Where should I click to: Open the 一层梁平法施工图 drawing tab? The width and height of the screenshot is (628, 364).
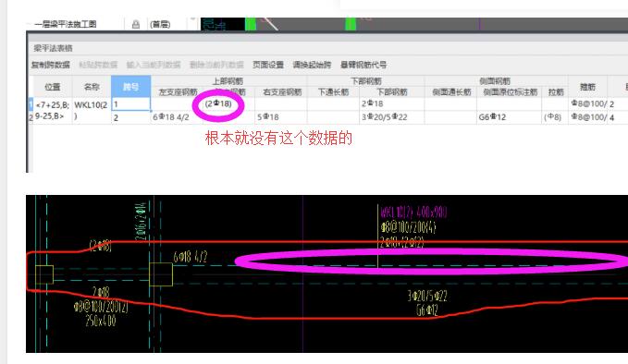66,24
